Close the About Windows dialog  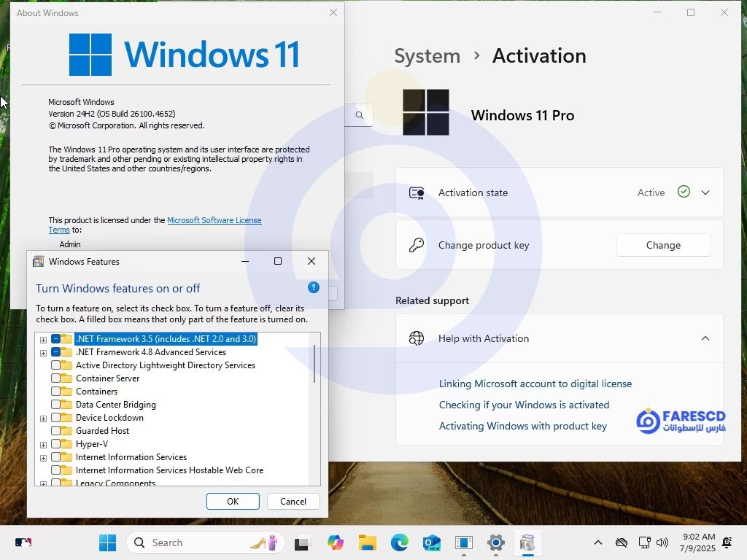coord(333,12)
